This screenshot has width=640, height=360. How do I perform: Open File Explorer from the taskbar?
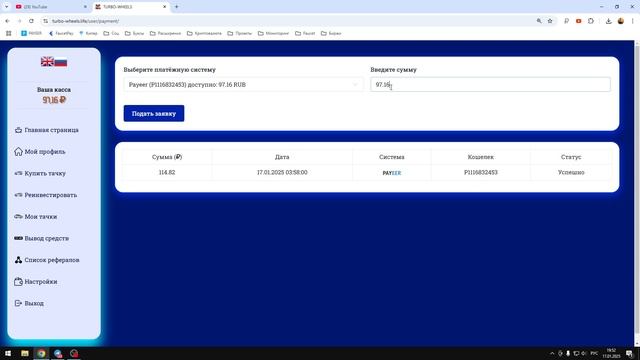coord(25,353)
